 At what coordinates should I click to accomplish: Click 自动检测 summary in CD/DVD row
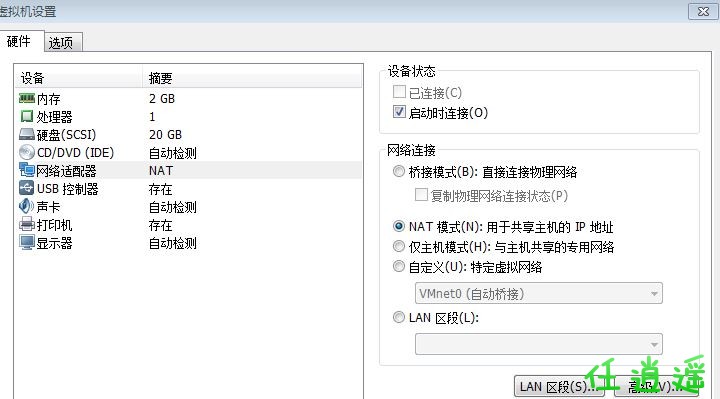[x=173, y=153]
